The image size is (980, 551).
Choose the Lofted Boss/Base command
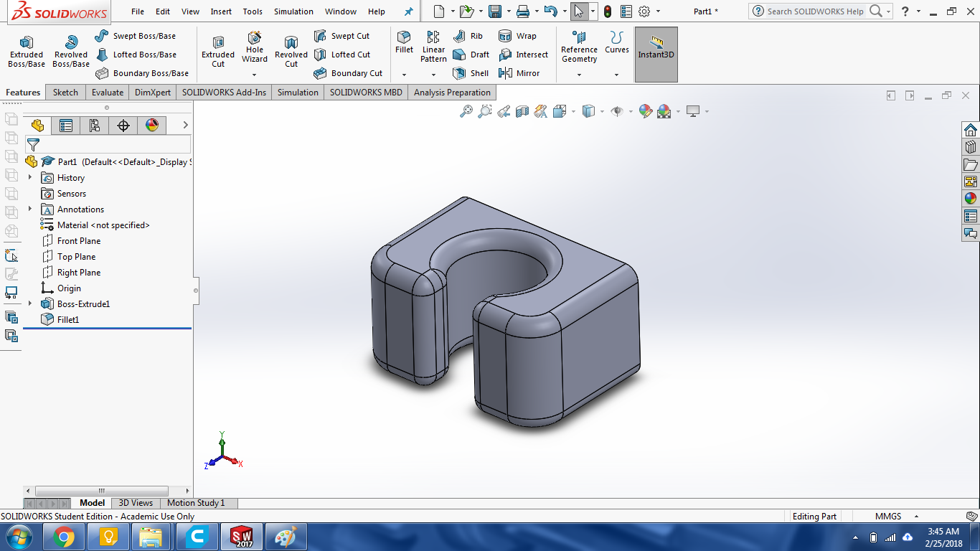pos(136,55)
